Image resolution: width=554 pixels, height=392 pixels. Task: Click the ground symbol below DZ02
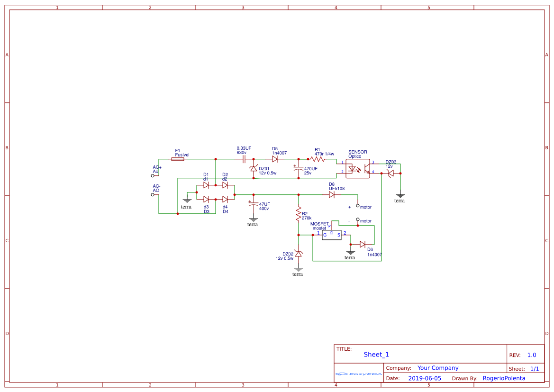299,269
